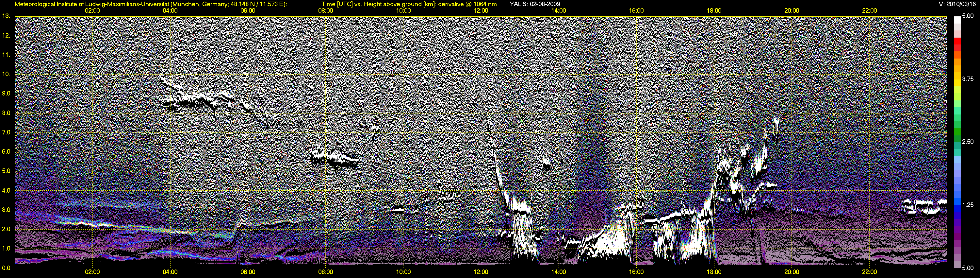Click the 0.0 km height axis label
Viewport: 980px width, 278px height.
[x=6, y=268]
